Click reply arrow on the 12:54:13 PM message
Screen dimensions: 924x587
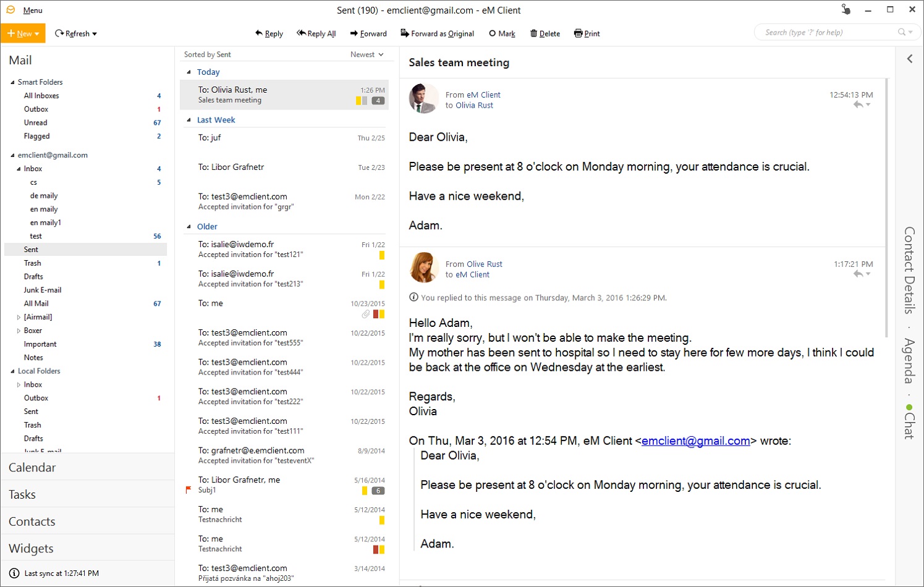tap(858, 105)
